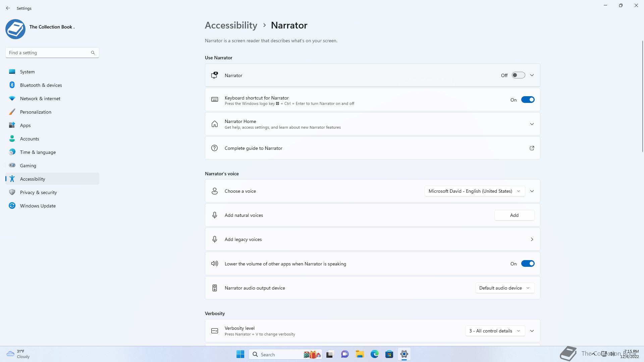This screenshot has height=362, width=644.
Task: Open Bluetooth & devices settings
Action: point(41,85)
